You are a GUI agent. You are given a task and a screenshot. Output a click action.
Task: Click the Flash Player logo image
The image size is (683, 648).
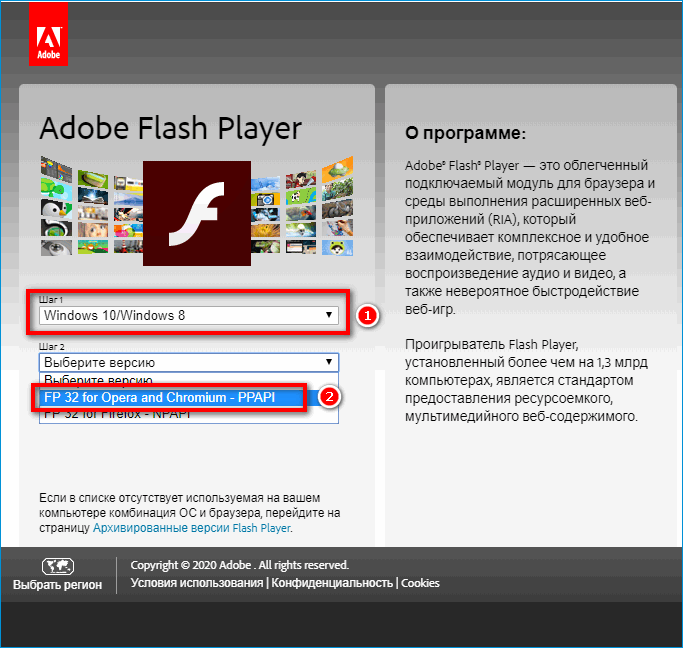coord(197,213)
